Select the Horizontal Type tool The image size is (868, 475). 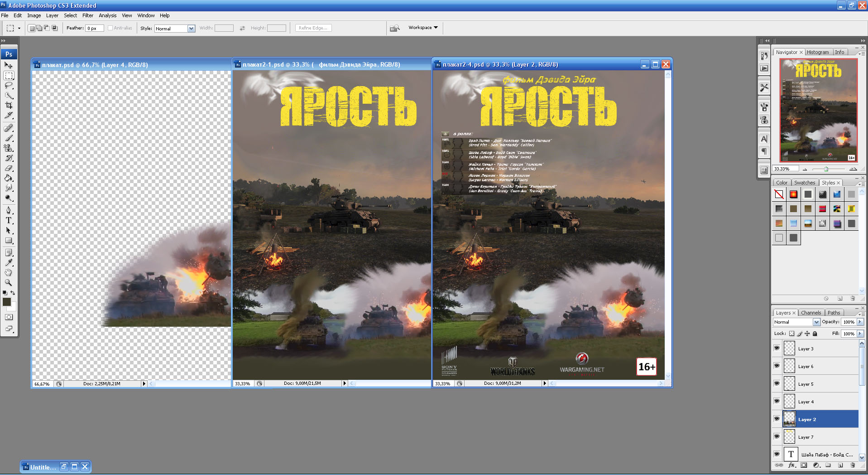(9, 220)
